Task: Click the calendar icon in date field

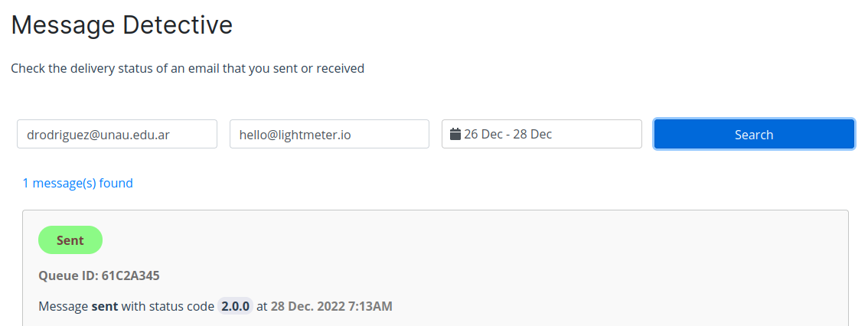Action: click(x=455, y=135)
